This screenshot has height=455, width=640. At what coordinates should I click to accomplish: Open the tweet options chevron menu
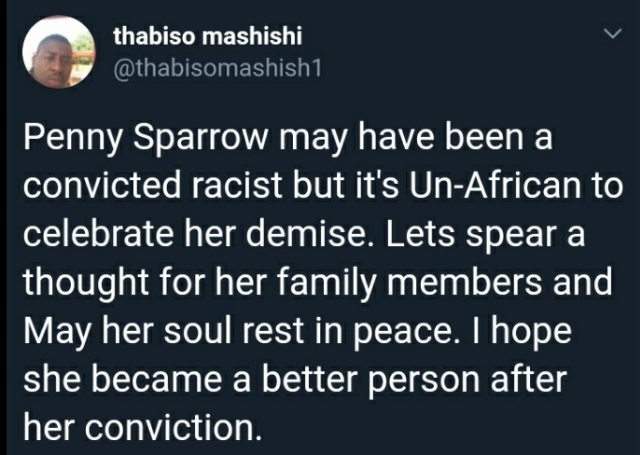(612, 34)
